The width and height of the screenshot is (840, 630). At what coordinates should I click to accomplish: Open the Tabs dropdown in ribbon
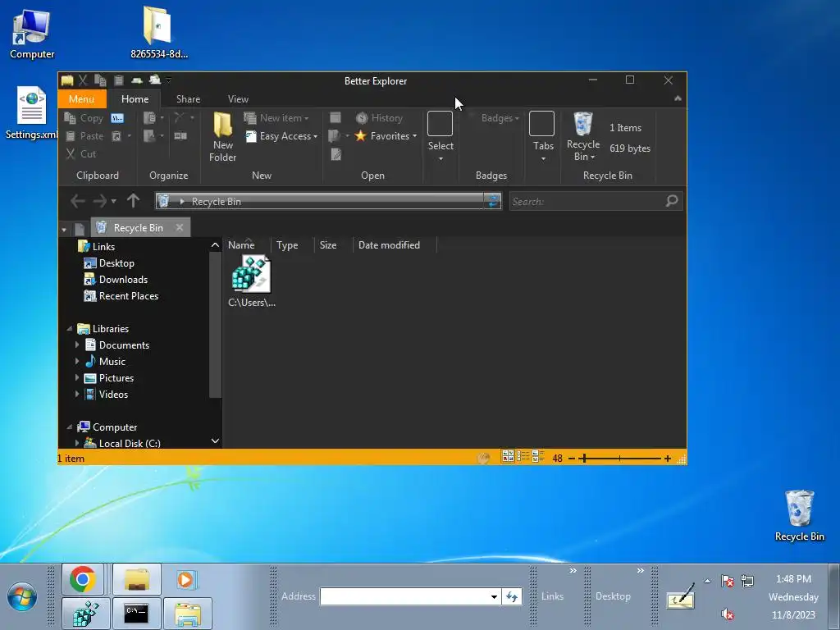click(x=542, y=137)
